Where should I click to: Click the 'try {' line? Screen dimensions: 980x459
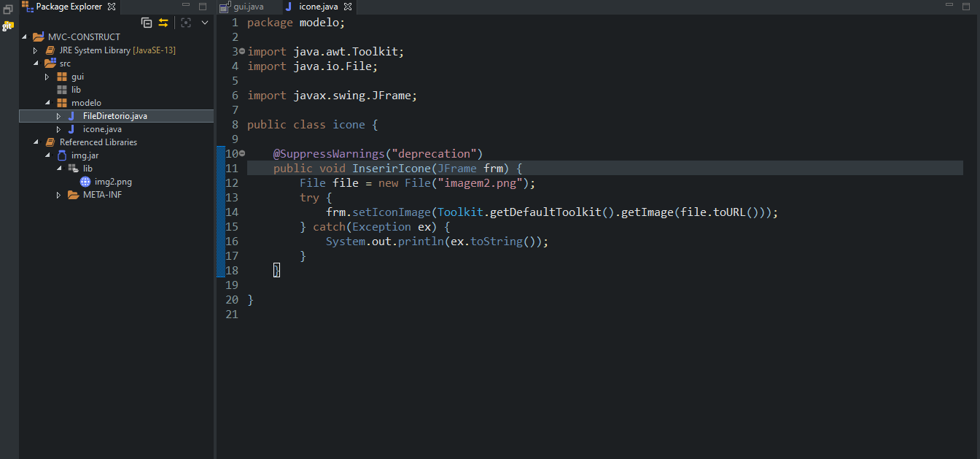point(316,198)
